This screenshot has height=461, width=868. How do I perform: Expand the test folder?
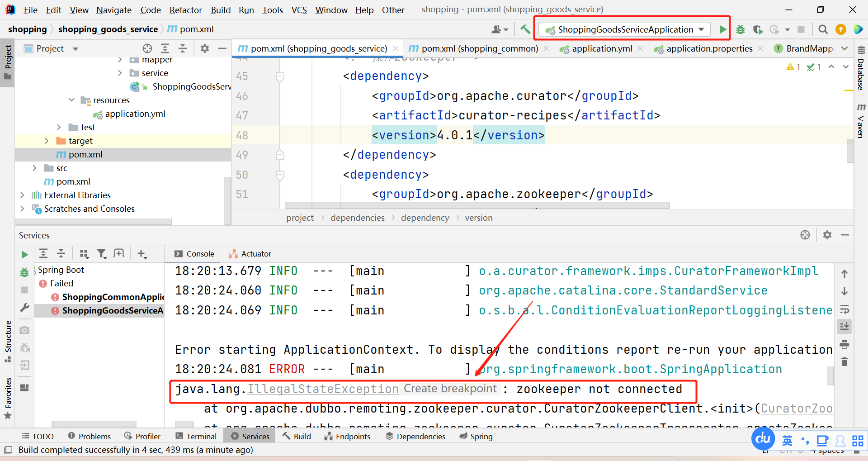(x=59, y=127)
